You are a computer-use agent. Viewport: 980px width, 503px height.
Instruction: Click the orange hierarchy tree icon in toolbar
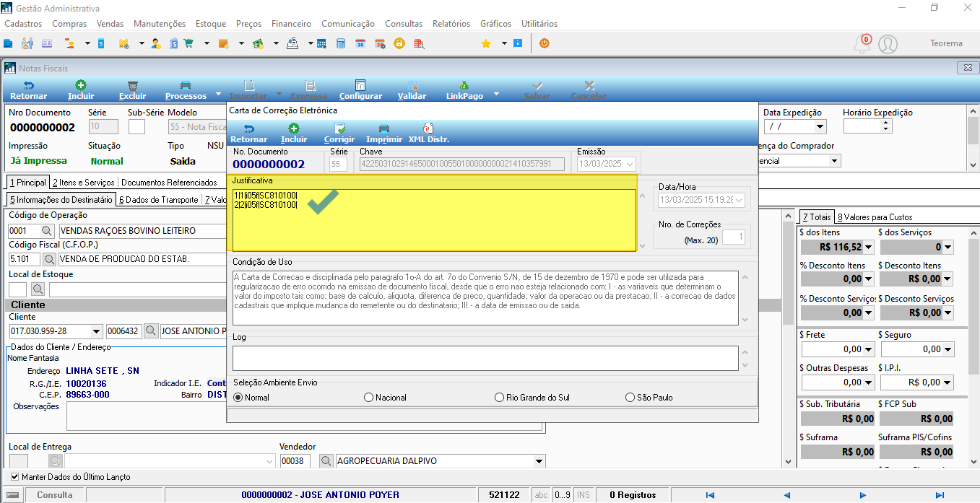[x=70, y=43]
